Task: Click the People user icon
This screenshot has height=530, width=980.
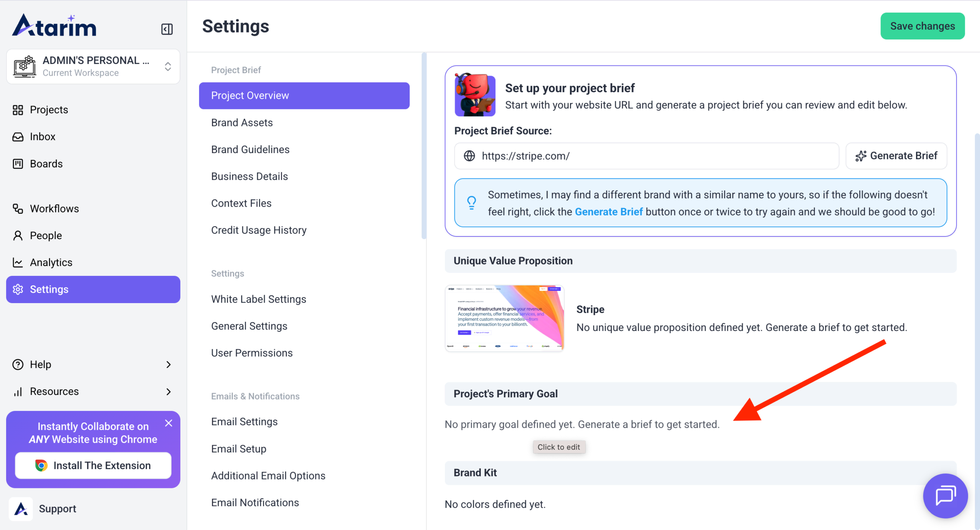Action: pos(18,236)
